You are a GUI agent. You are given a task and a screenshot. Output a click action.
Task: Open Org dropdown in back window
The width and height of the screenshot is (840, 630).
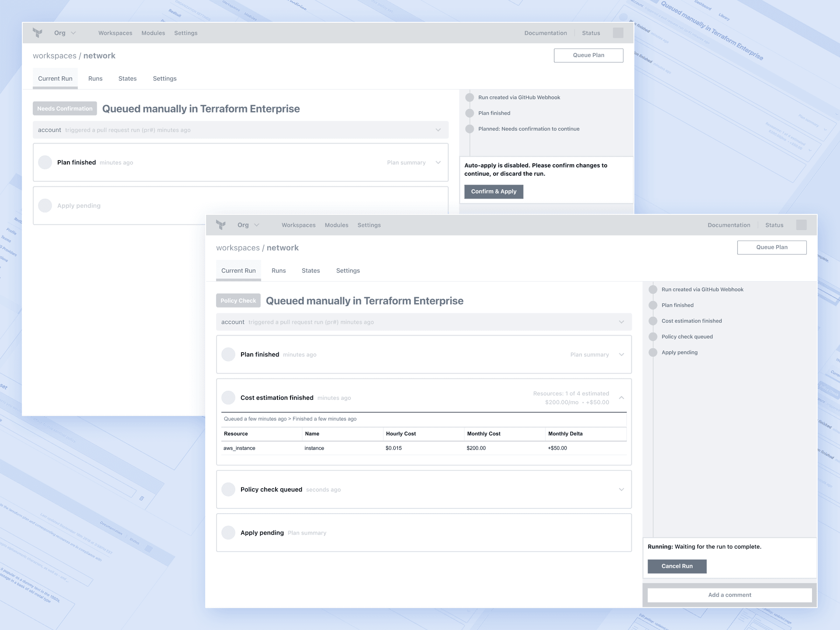(65, 33)
